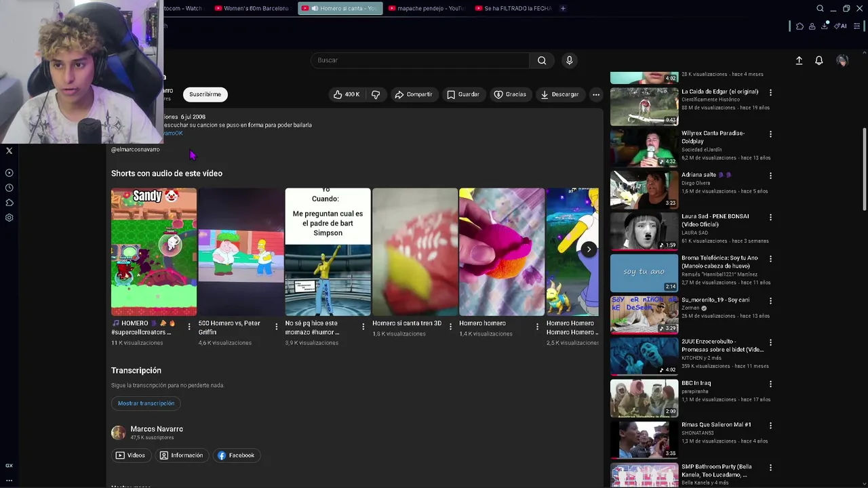Open Marcos Navarro Facebook link
The image size is (868, 488).
tap(236, 455)
